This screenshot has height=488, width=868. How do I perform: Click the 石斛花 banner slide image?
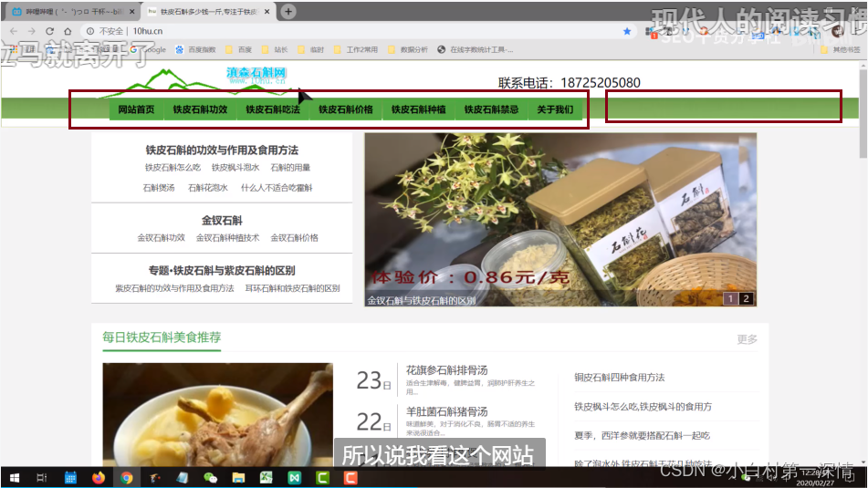point(560,219)
